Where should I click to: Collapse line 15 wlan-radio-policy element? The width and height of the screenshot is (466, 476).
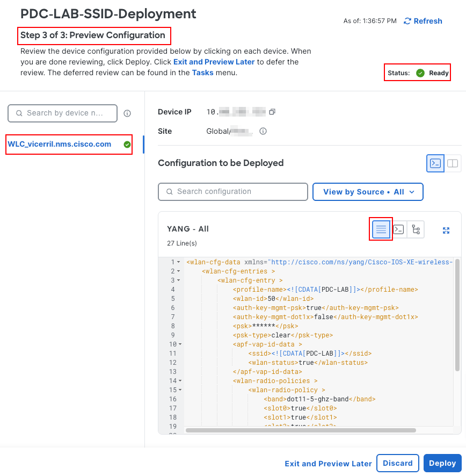180,390
